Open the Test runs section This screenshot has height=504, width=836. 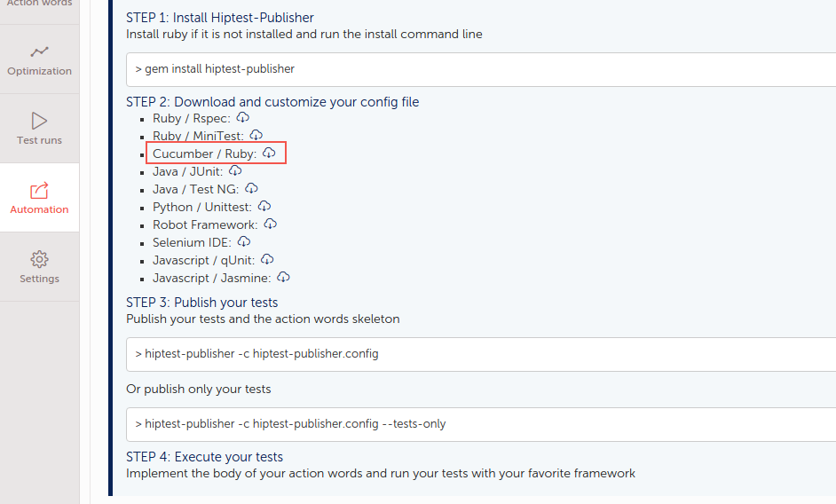39,129
